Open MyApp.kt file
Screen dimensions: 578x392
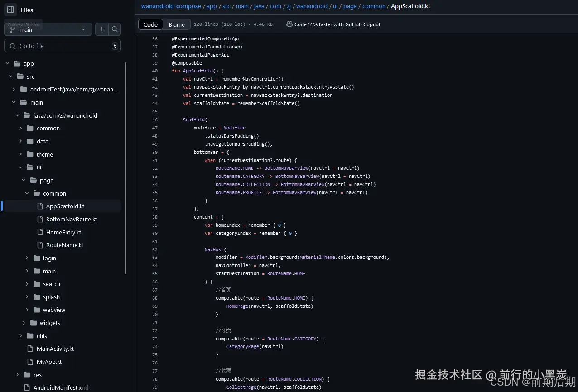click(x=49, y=362)
